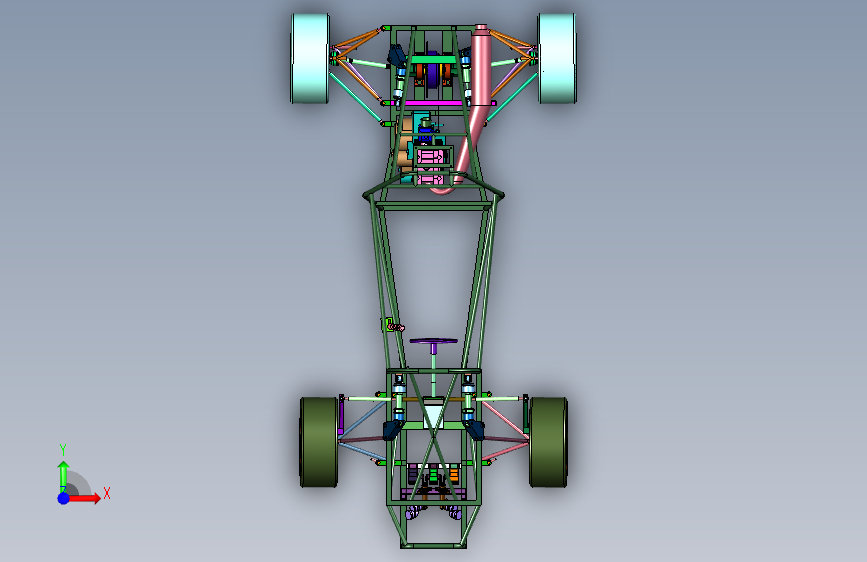Select the pink engine block
This screenshot has width=867, height=562.
(431, 157)
